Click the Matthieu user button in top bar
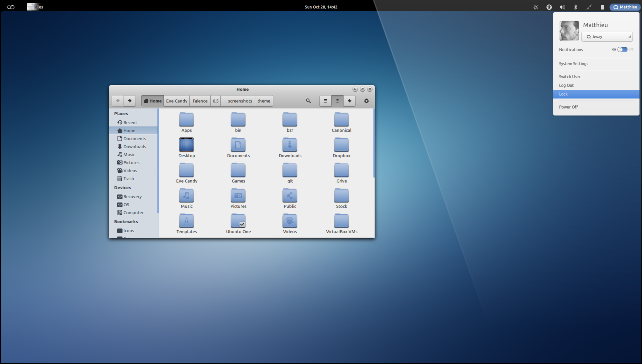642x364 pixels. tap(624, 7)
